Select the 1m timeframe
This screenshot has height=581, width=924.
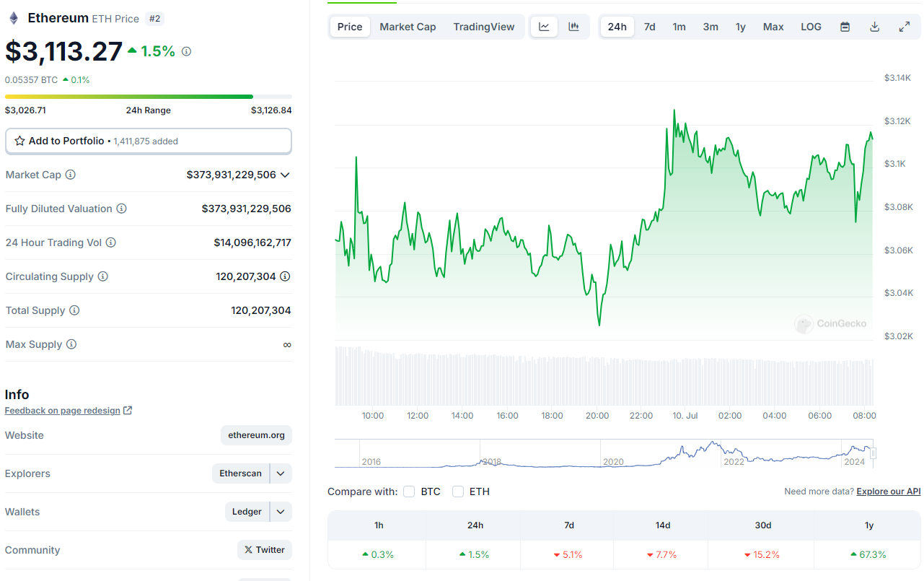(x=679, y=27)
